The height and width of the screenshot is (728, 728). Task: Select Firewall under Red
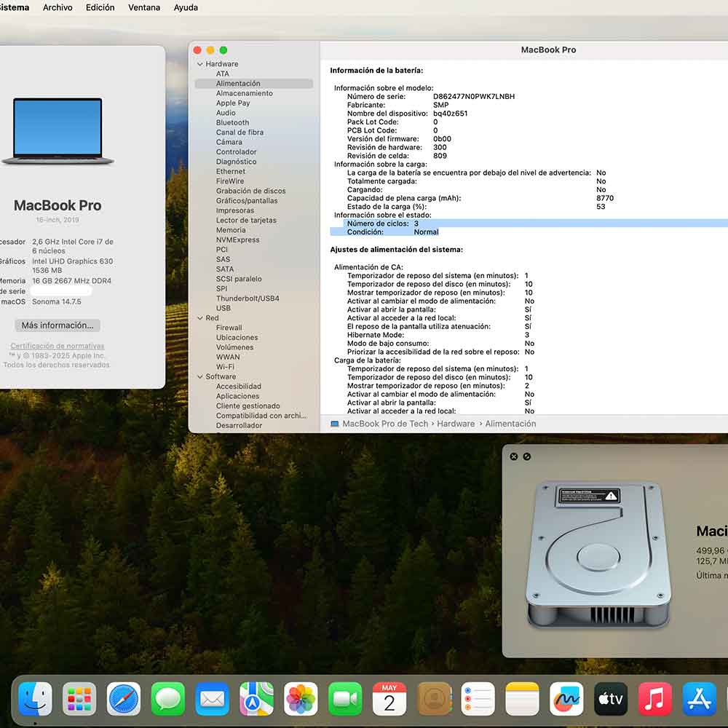(229, 328)
